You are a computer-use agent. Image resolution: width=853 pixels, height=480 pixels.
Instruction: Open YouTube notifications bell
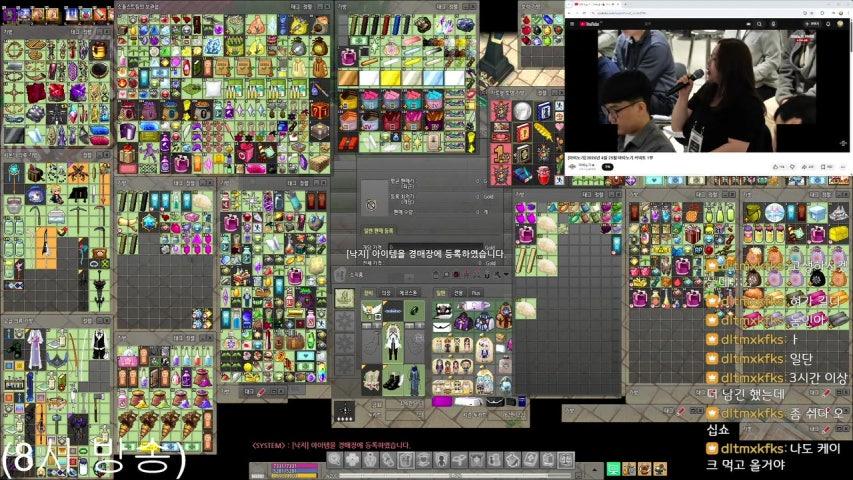pos(828,24)
